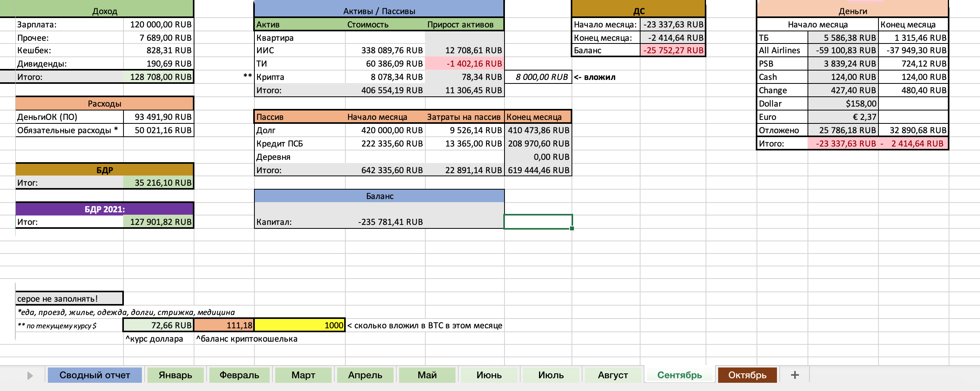The image size is (980, 391).
Task: Select the Июль sheet tab
Action: click(551, 375)
